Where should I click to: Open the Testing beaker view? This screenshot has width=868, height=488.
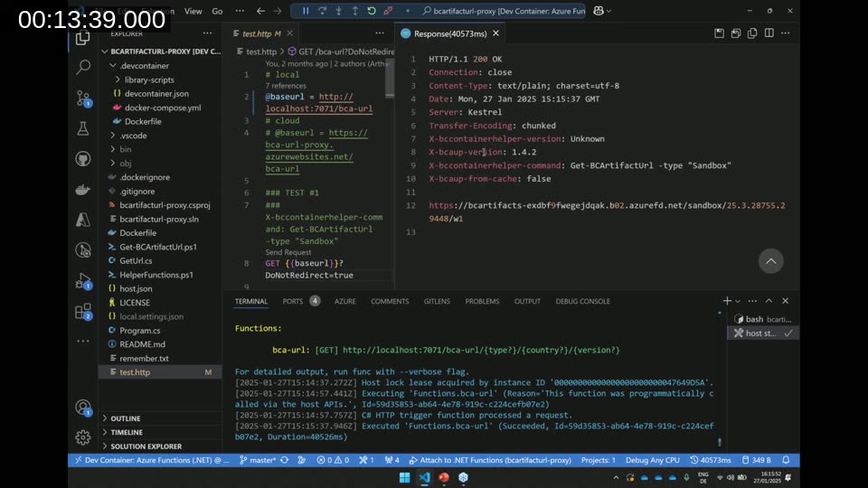coord(83,128)
